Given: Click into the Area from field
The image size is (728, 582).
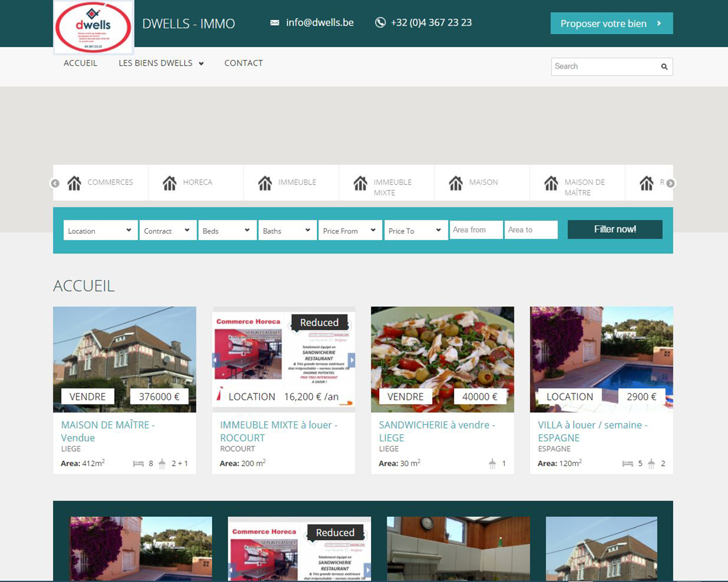Looking at the screenshot, I should [x=475, y=230].
